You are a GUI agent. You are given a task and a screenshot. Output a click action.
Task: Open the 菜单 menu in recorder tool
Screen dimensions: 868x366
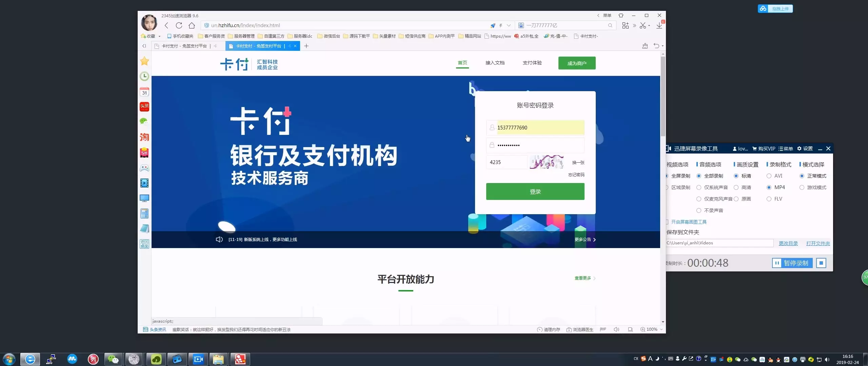coord(786,149)
